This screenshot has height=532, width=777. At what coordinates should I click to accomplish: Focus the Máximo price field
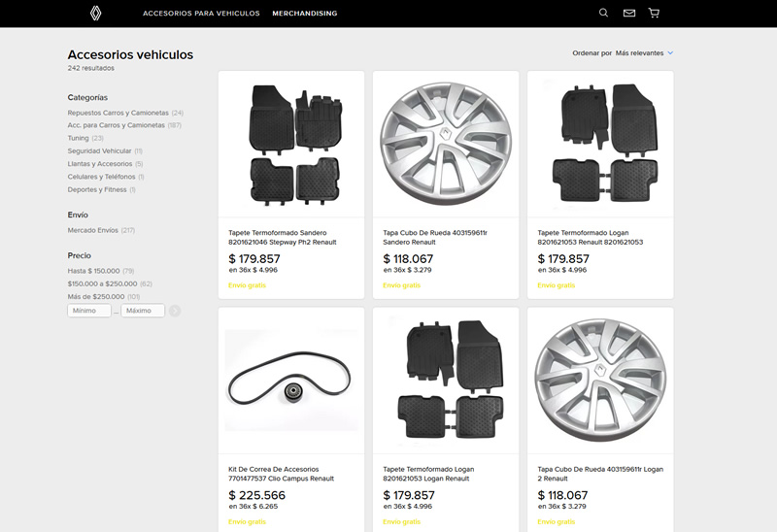[x=143, y=311]
